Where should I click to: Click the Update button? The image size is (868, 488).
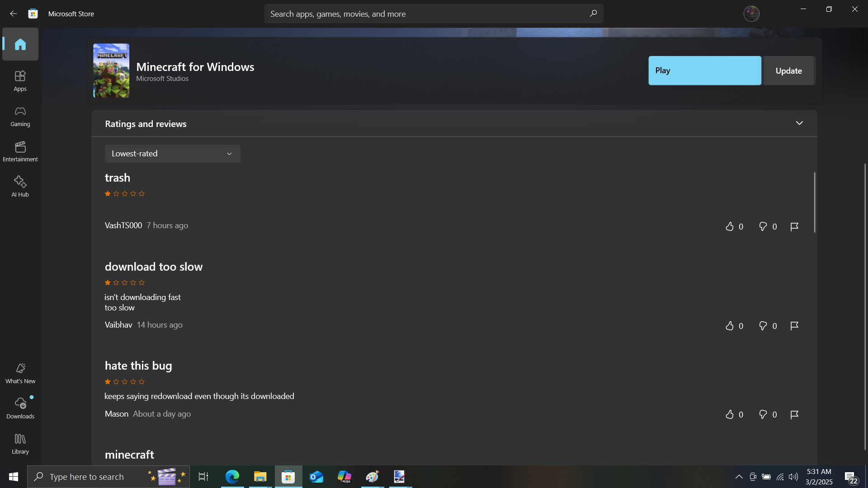click(789, 70)
